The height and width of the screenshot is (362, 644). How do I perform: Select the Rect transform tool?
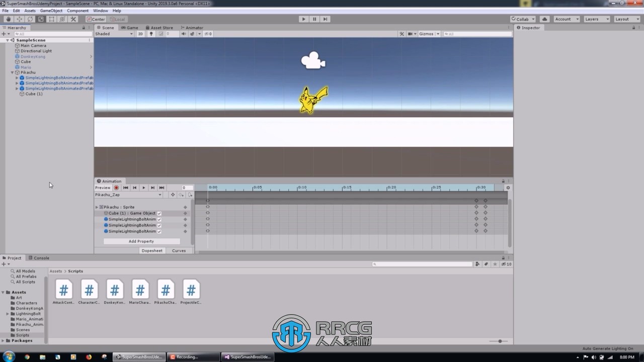pyautogui.click(x=51, y=19)
